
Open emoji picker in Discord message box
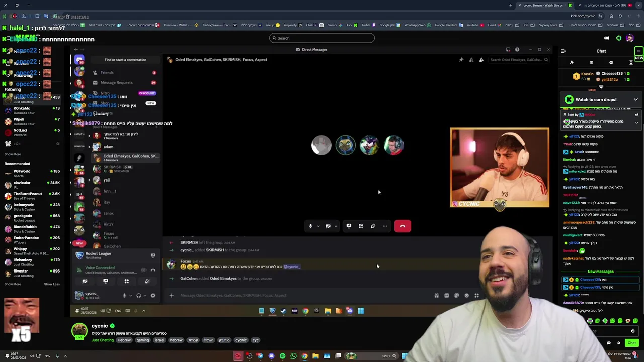point(466,296)
